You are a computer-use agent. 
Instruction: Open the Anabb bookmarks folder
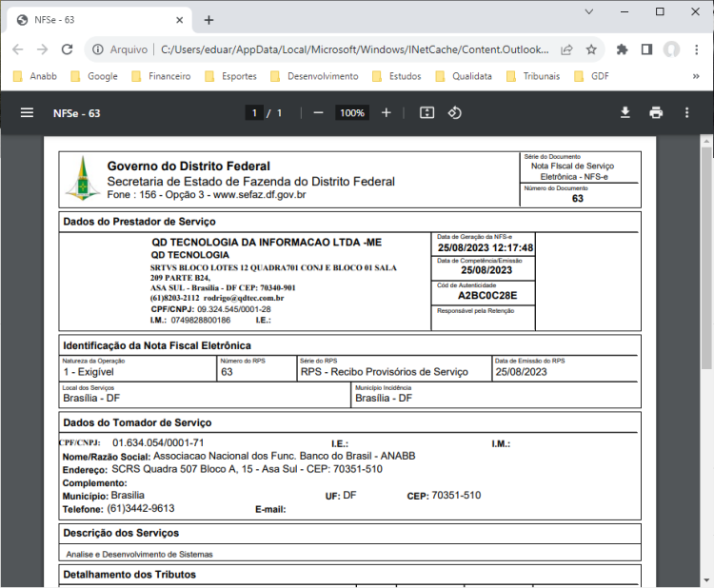[35, 76]
